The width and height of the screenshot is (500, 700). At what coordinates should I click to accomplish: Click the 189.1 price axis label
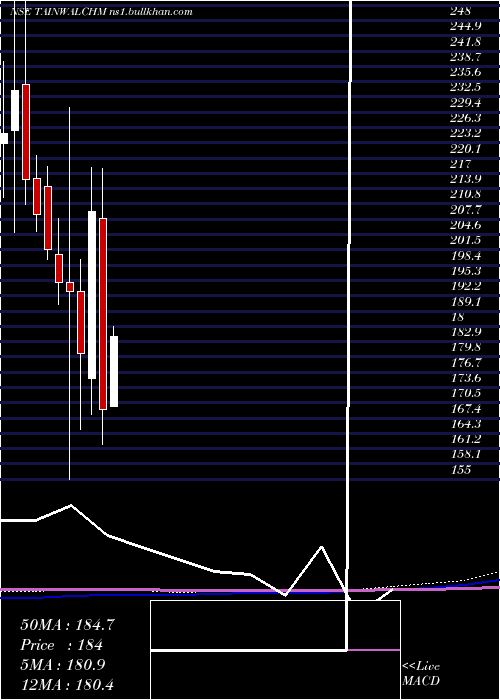pyautogui.click(x=465, y=302)
